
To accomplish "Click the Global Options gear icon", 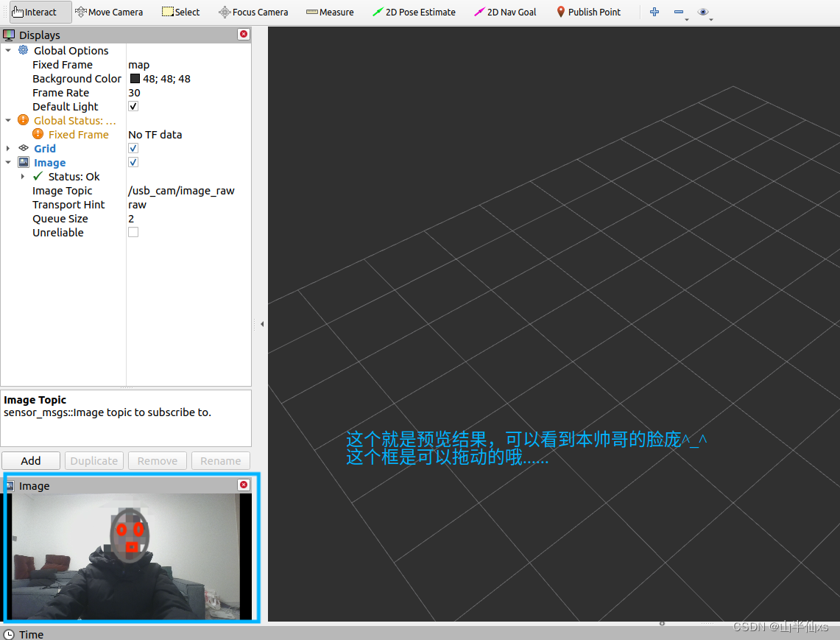I will [24, 50].
